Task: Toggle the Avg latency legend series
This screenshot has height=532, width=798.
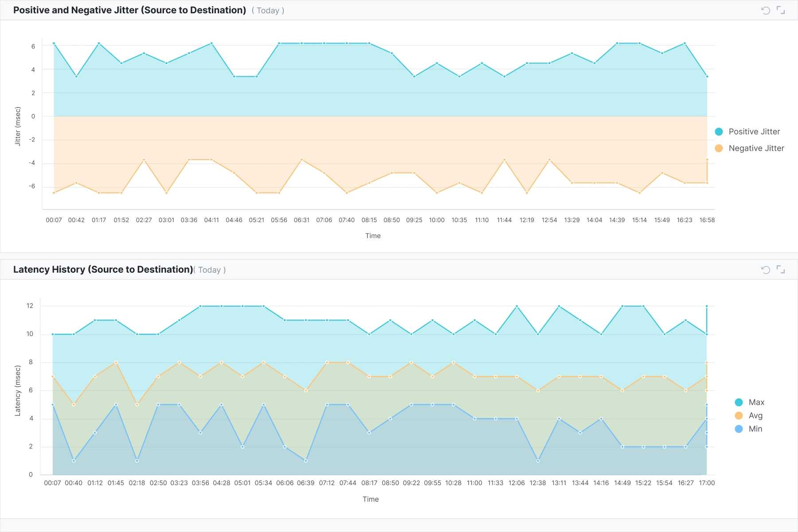Action: click(749, 415)
